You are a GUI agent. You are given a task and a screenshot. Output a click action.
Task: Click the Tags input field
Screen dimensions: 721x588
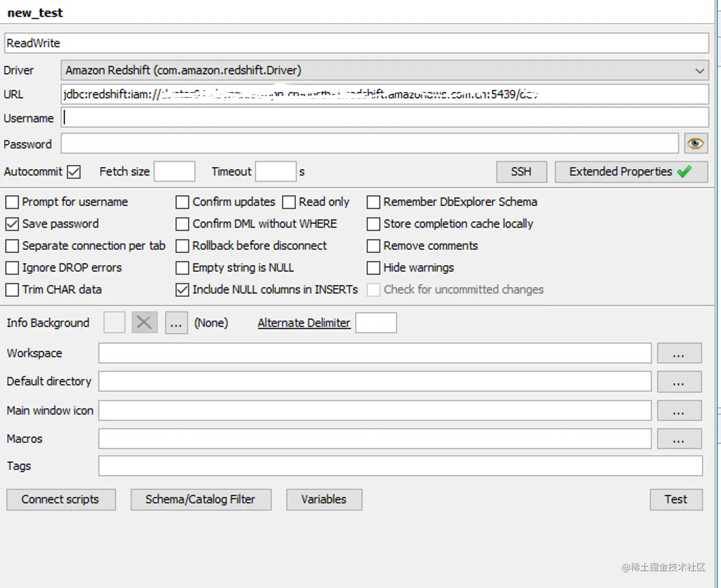(x=401, y=466)
